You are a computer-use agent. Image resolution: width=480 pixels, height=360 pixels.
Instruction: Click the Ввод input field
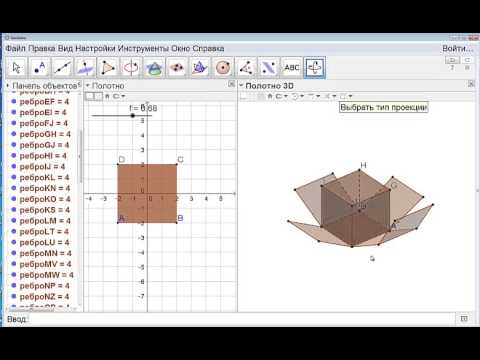point(242,319)
